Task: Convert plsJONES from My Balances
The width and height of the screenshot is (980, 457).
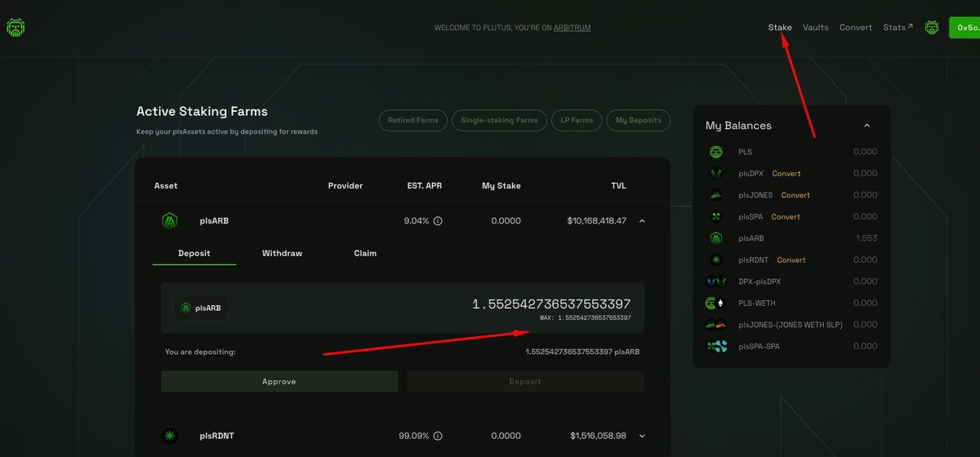Action: pyautogui.click(x=795, y=195)
